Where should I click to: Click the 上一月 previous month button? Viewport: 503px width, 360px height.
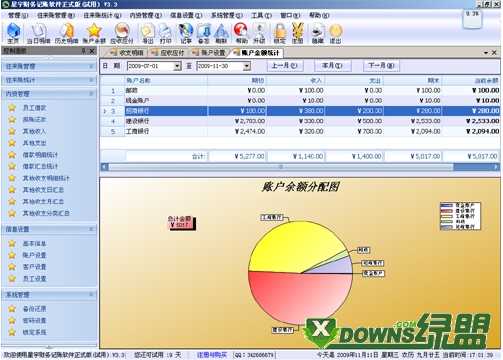point(285,66)
